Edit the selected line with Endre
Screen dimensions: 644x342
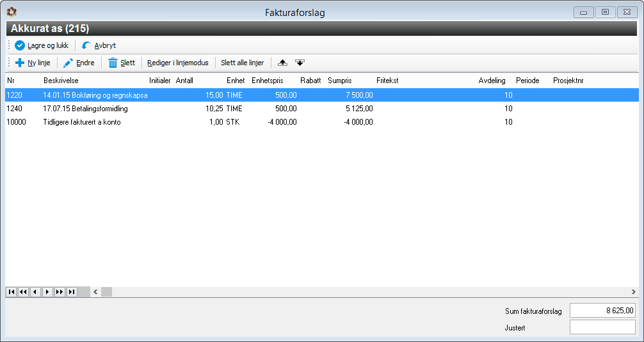tap(79, 63)
